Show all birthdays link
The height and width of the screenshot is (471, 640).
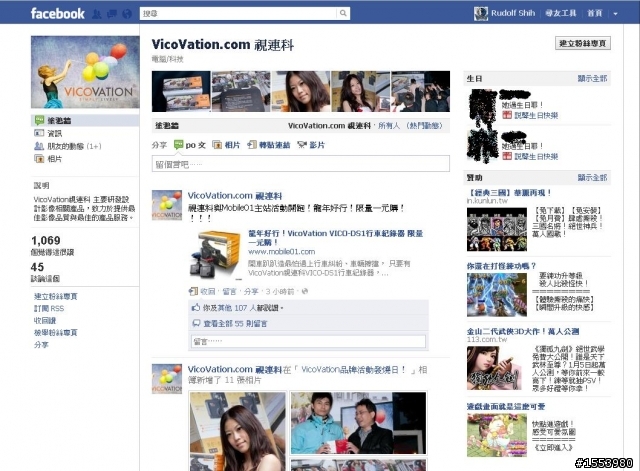[592, 78]
